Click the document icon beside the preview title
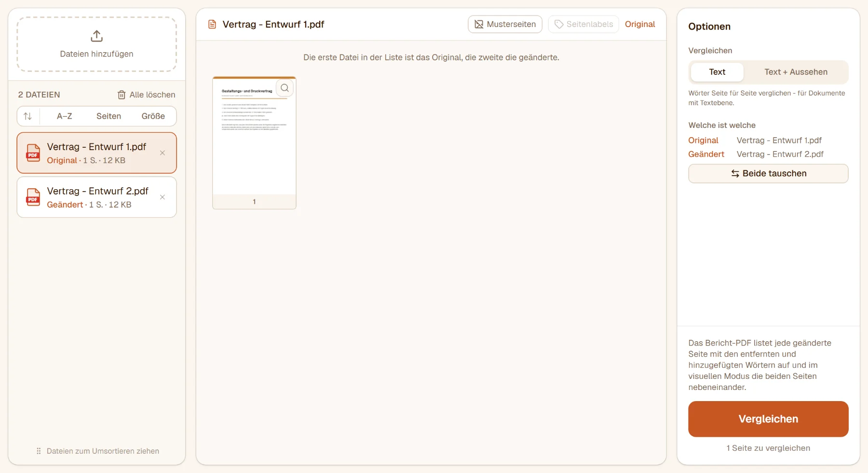 point(212,24)
